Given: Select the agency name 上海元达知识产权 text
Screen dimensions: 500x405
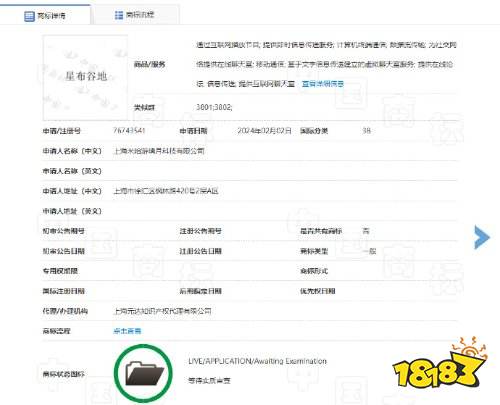Looking at the screenshot, I should point(162,311).
